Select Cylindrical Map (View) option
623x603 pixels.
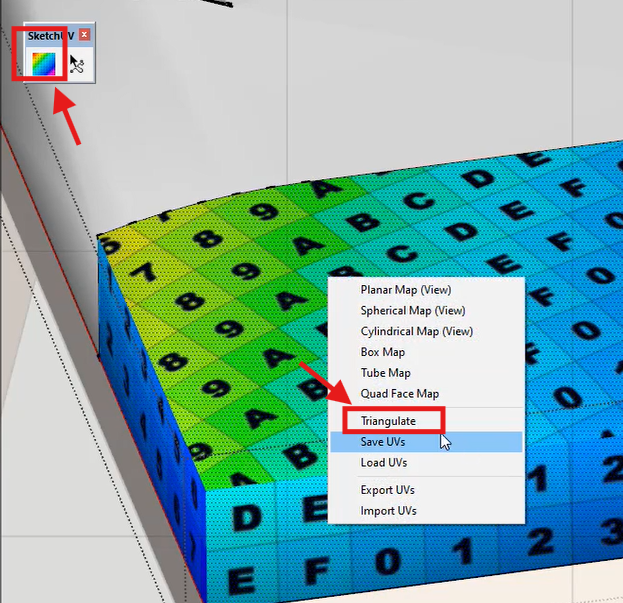417,331
